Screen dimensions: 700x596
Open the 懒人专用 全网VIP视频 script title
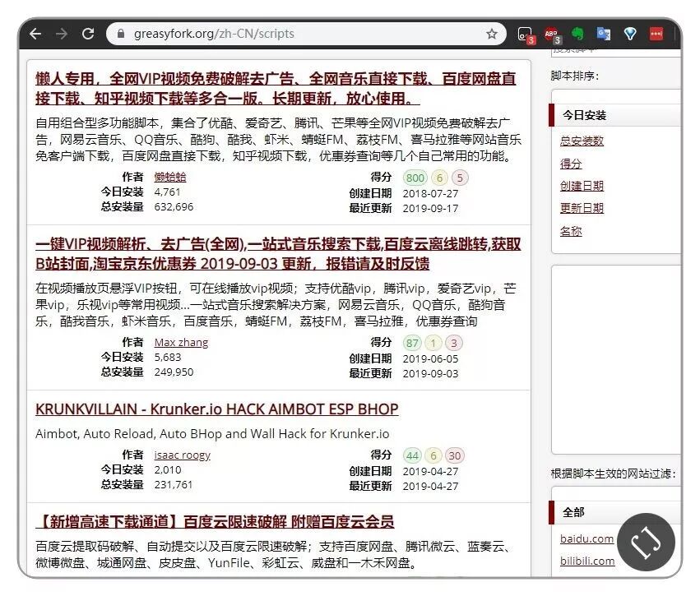coord(276,88)
